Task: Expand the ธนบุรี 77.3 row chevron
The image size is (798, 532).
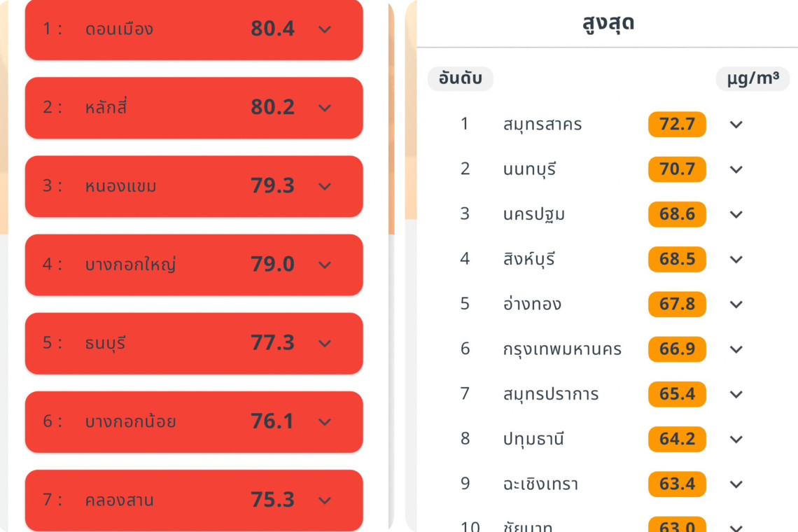Action: coord(324,343)
